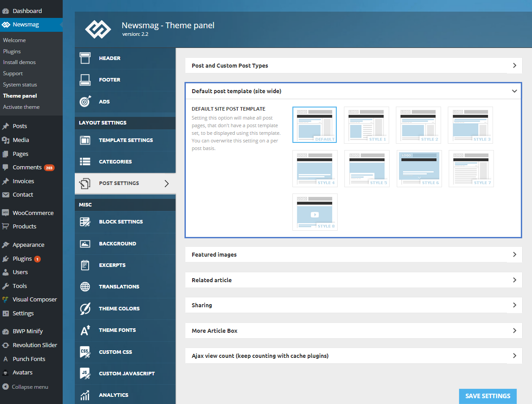Click the Header section icon

pyautogui.click(x=85, y=58)
